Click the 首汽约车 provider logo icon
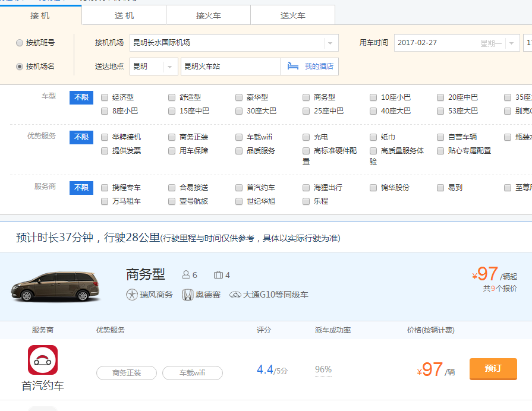 43,360
